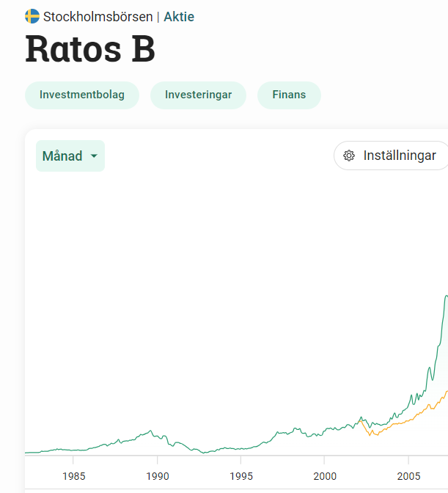
Task: Open the Månad period dropdown
Action: point(70,156)
